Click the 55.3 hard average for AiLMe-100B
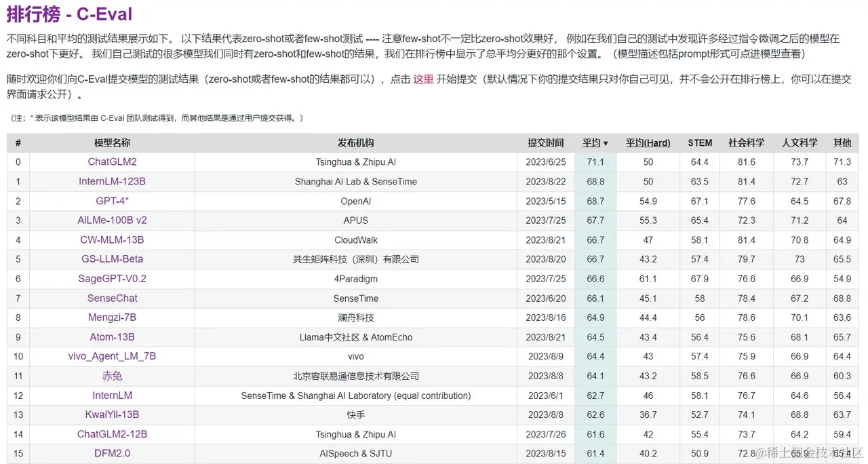The width and height of the screenshot is (868, 464). 648,220
